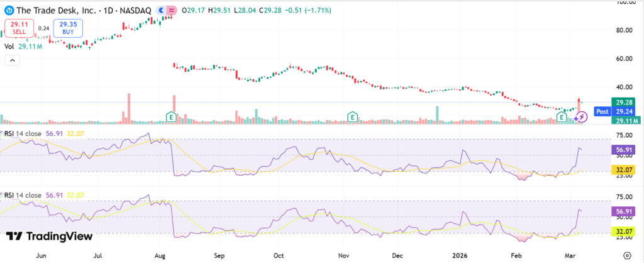Click the blue Post market price label
This screenshot has width=644, height=263.
pyautogui.click(x=601, y=111)
